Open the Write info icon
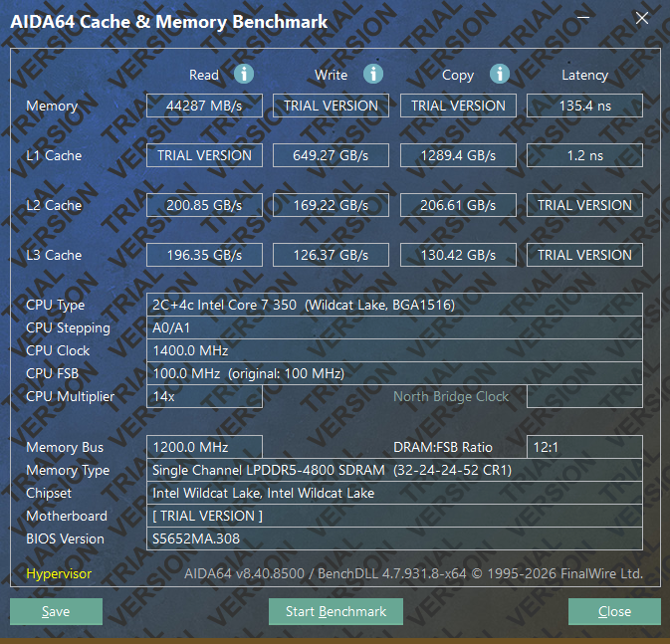 tap(373, 74)
